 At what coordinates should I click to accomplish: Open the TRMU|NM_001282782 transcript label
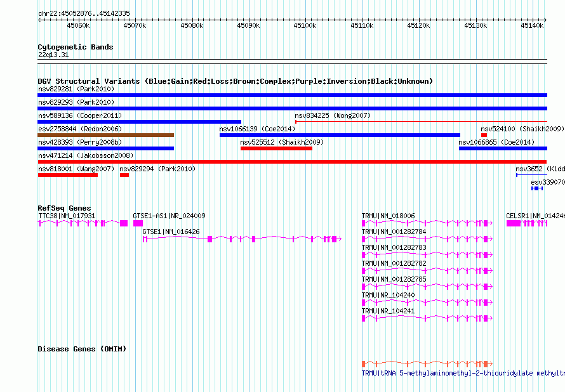click(x=394, y=263)
